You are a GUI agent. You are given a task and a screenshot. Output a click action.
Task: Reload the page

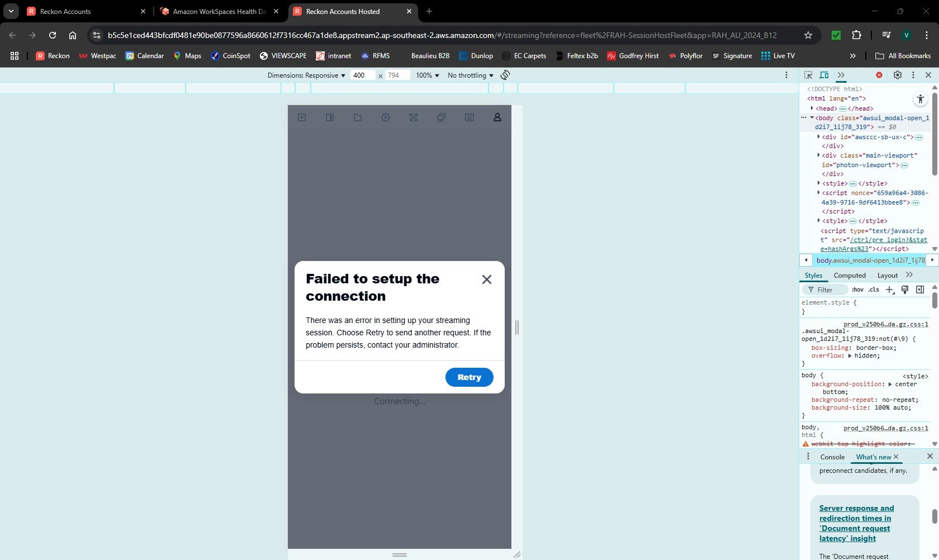(53, 35)
